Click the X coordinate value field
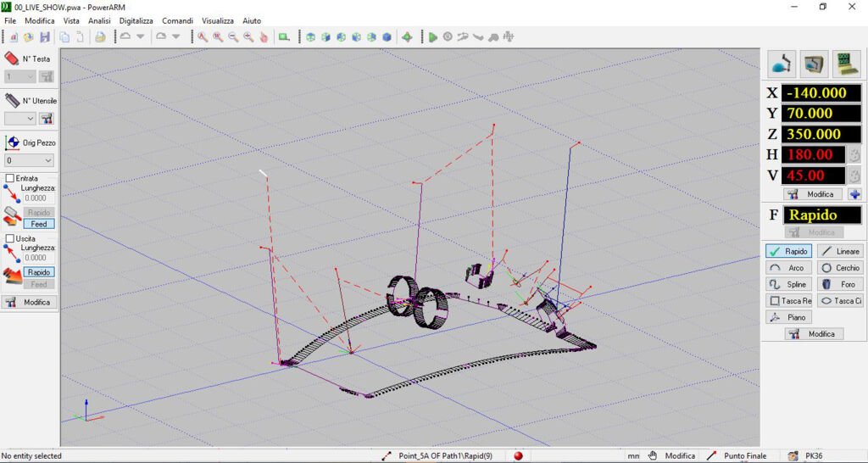 821,93
